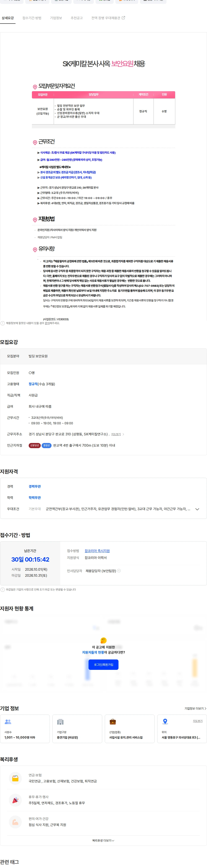Screen dimensions: 207x868
Task: Open 지도보기 next to the 근무지주소 address
Action: [x=116, y=434]
